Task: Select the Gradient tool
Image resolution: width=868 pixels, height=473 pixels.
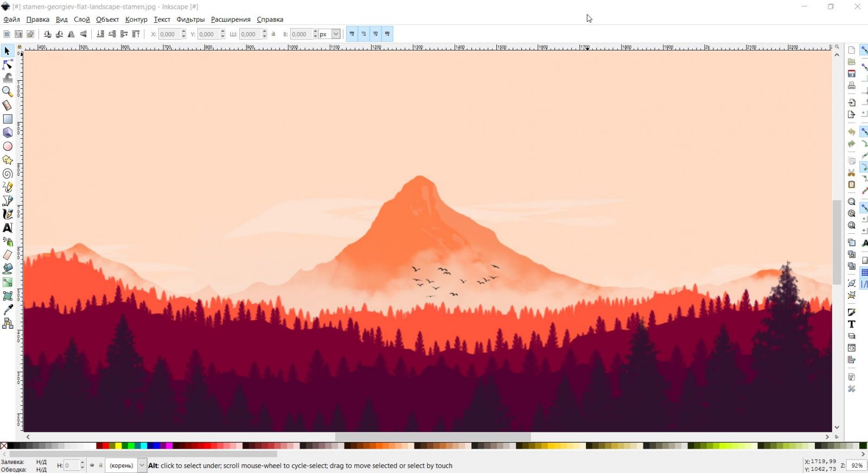Action: pyautogui.click(x=8, y=283)
